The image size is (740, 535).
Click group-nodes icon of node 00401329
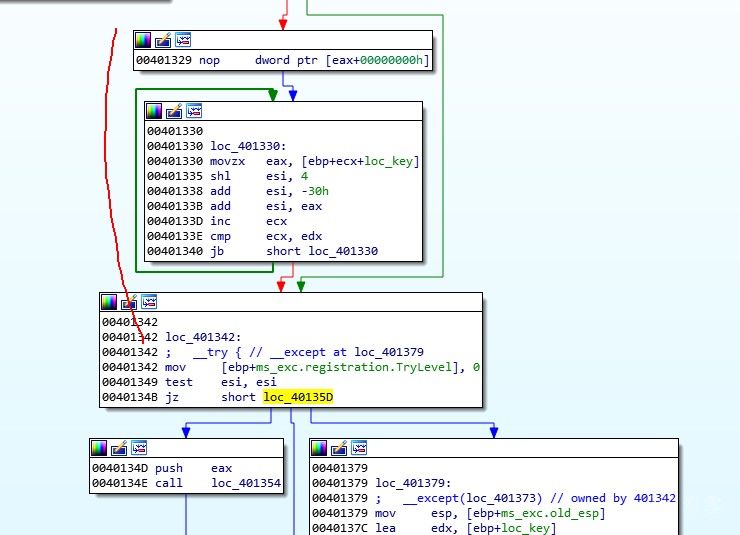(x=183, y=40)
